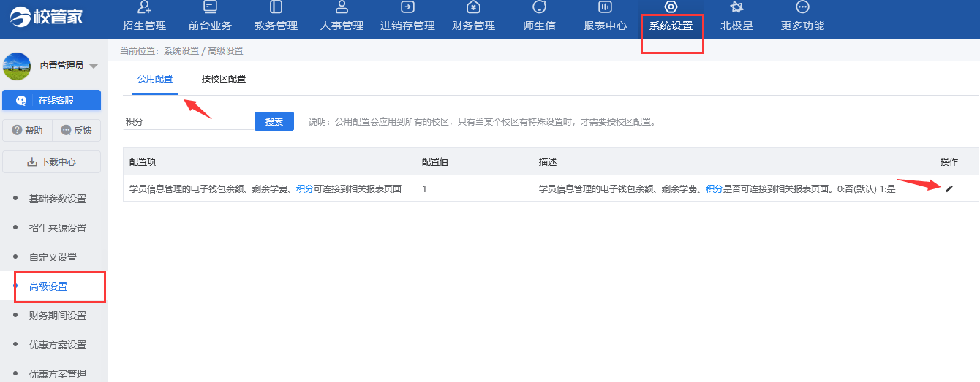Select 高级设置 in sidebar

[x=48, y=286]
